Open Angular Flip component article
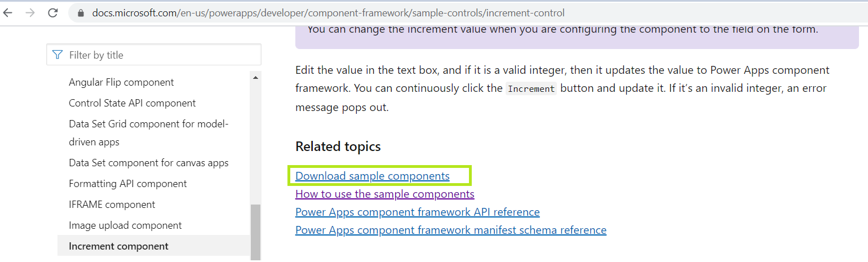 point(121,82)
